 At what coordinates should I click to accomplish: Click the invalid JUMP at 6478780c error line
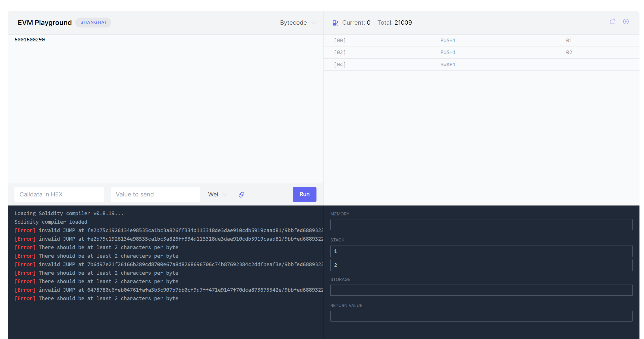click(169, 290)
